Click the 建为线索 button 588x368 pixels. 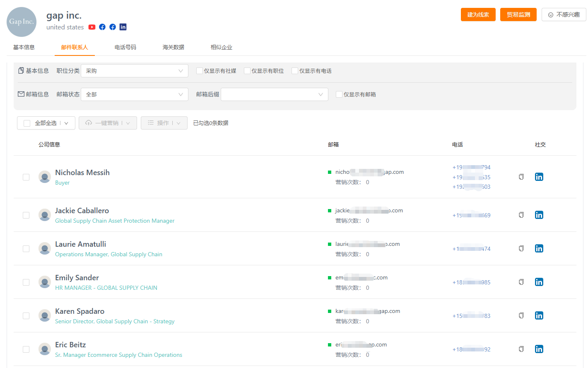click(x=478, y=14)
